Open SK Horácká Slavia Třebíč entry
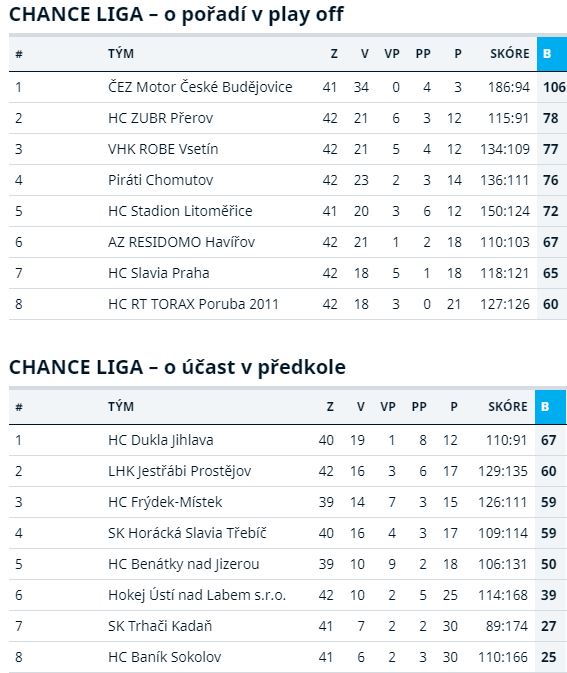This screenshot has width=567, height=673. tap(187, 533)
